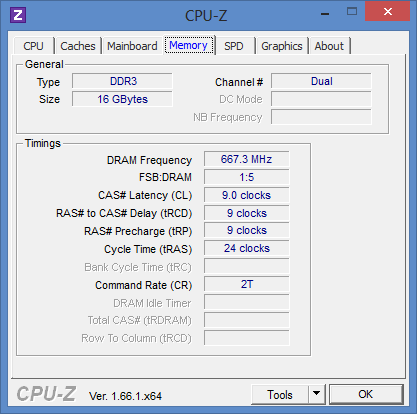Select the 2T command rate value

[x=247, y=284]
